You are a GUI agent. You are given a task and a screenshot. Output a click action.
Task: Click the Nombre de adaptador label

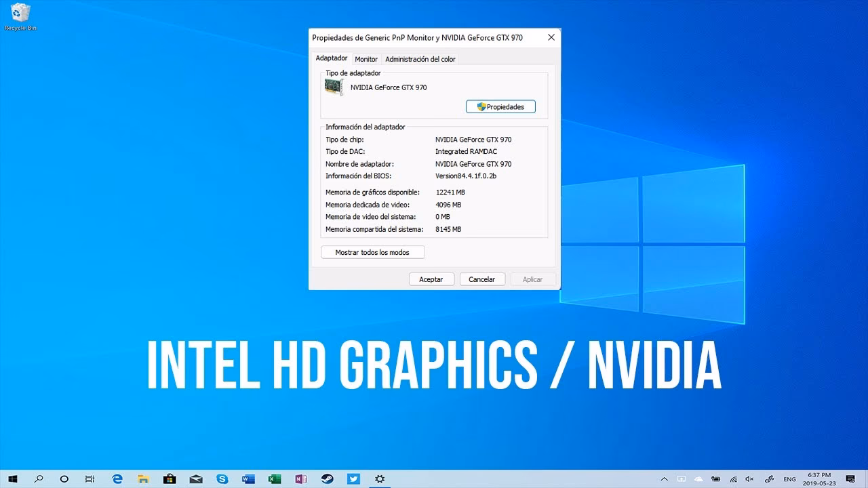tap(359, 164)
